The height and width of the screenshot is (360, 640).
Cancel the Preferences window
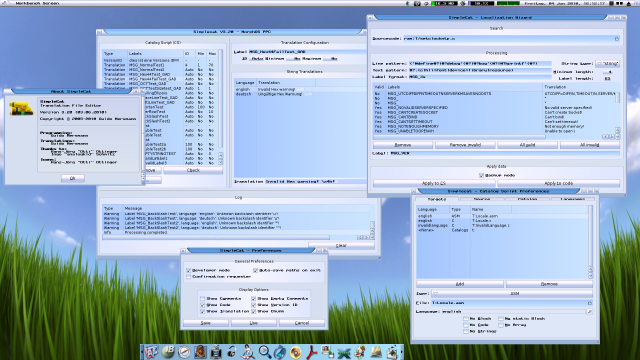302,323
